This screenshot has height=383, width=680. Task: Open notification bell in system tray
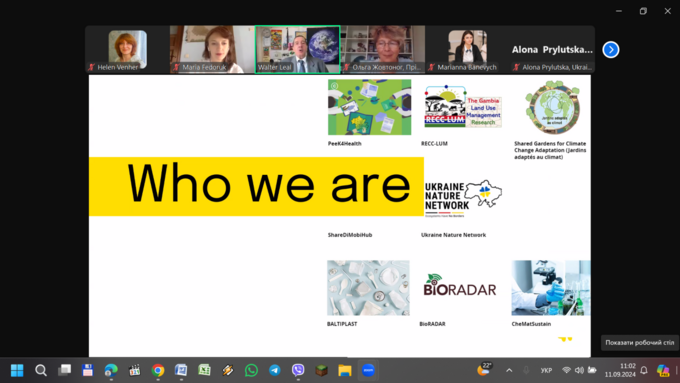tap(644, 370)
